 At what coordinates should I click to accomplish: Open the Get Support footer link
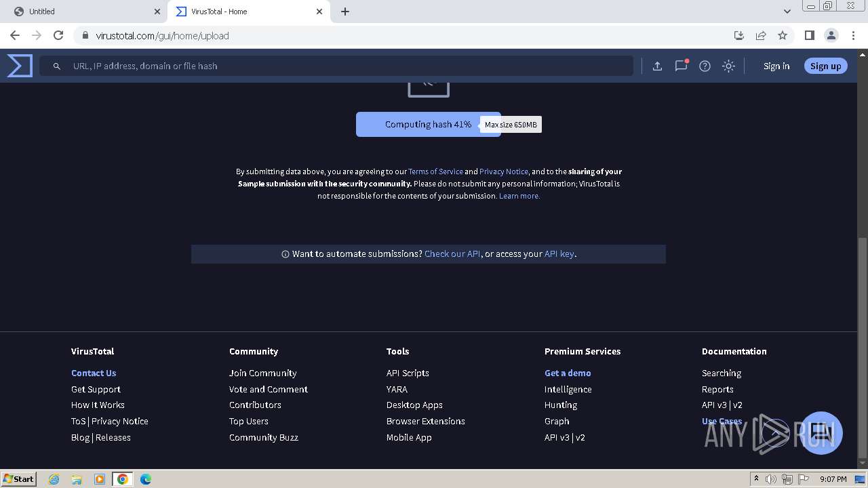[x=96, y=389]
